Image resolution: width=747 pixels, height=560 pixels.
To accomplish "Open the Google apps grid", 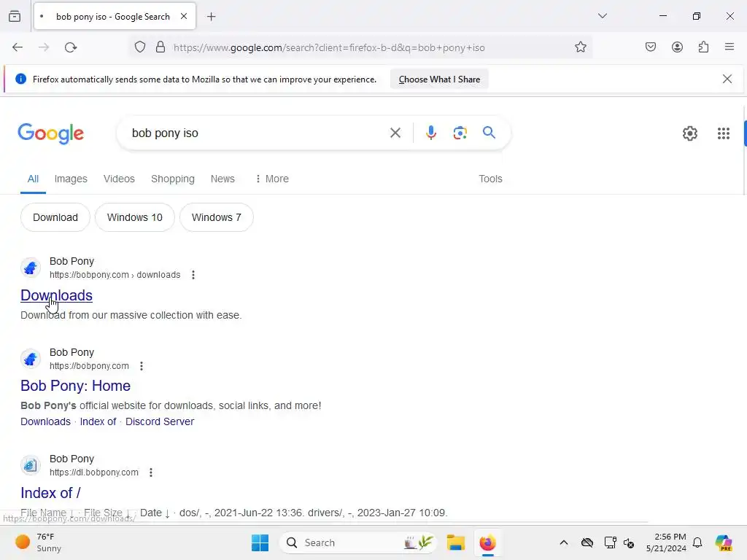I will [x=724, y=133].
